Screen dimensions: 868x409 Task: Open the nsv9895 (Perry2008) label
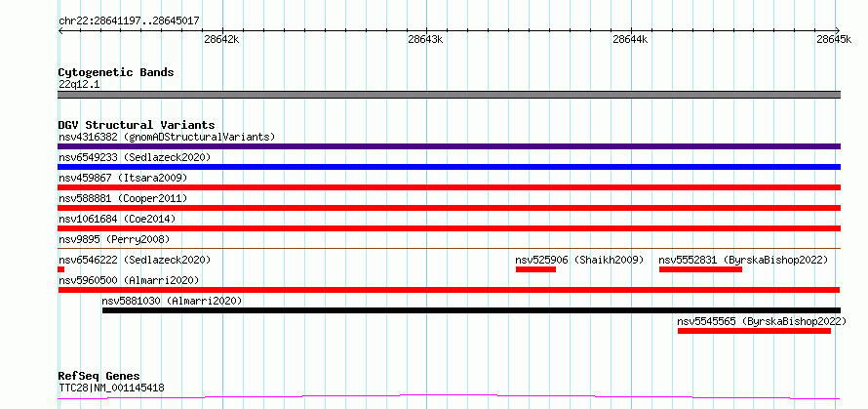pyautogui.click(x=114, y=239)
